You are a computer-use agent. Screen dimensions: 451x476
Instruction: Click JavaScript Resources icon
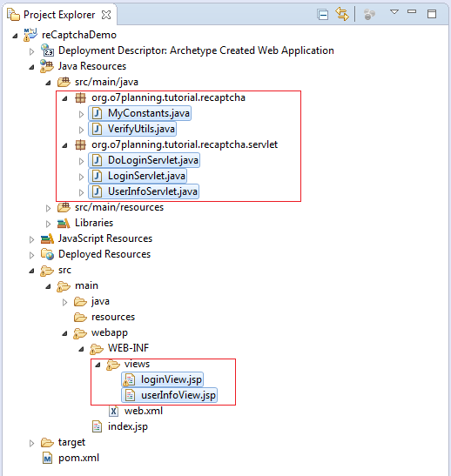[x=47, y=239]
